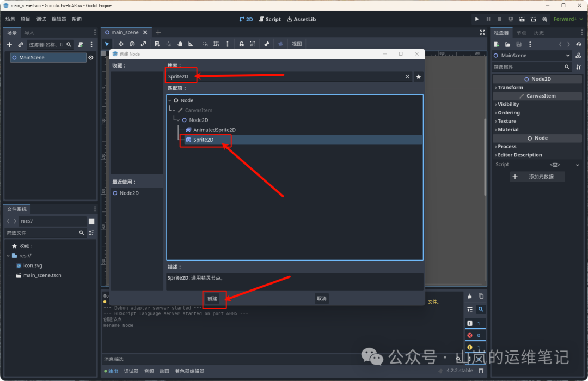Click the 创建 create button
The image size is (588, 381).
(x=212, y=299)
